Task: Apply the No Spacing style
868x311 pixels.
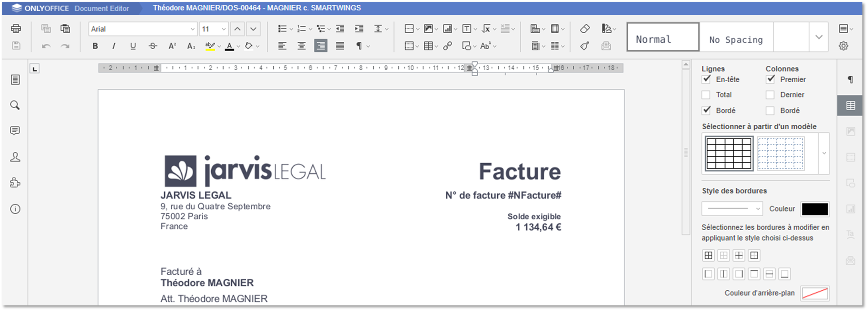Action: point(736,37)
